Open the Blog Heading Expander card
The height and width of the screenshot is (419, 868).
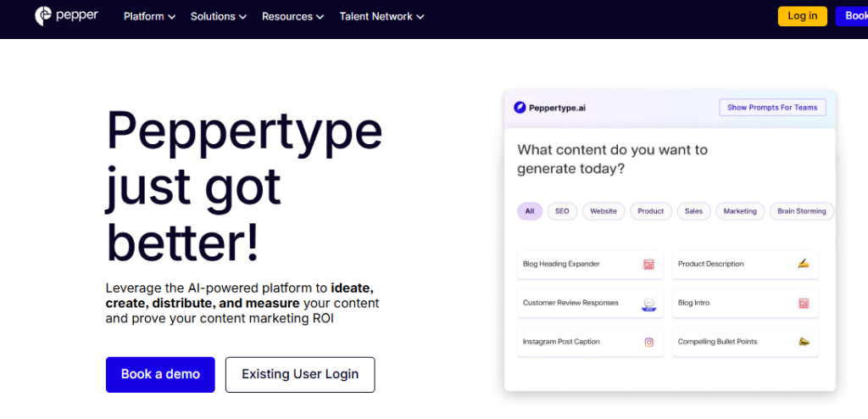point(590,265)
